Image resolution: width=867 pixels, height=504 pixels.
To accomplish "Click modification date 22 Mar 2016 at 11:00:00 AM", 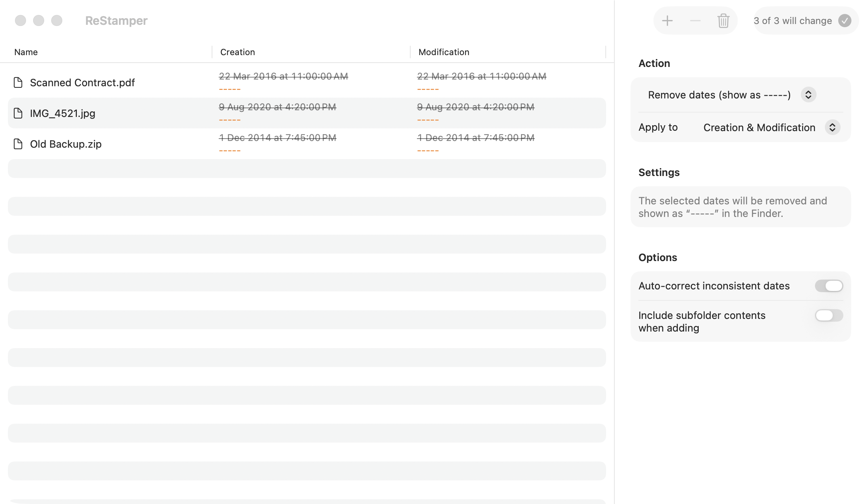I will [x=482, y=76].
